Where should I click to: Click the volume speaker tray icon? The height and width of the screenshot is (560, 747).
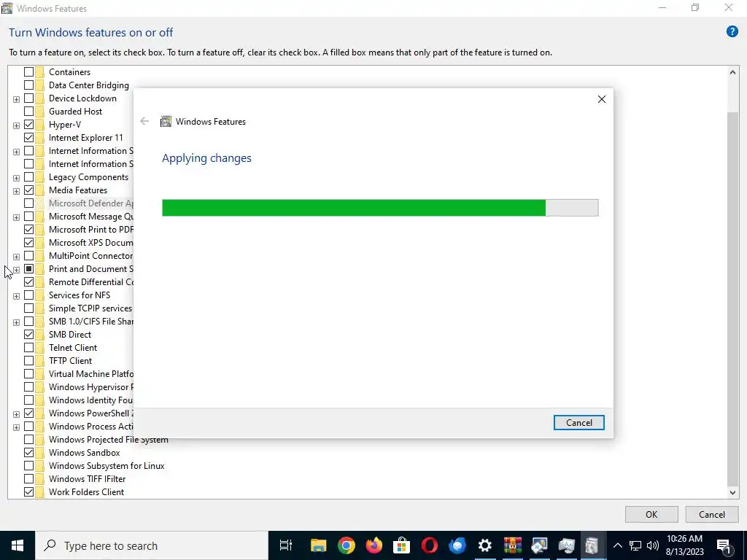pyautogui.click(x=653, y=545)
